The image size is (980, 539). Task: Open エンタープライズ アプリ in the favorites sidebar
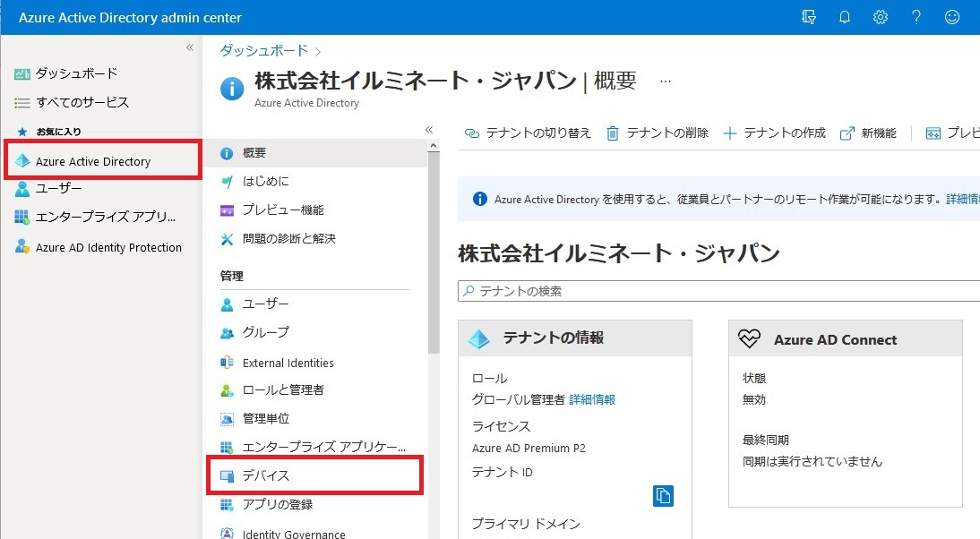[x=95, y=218]
